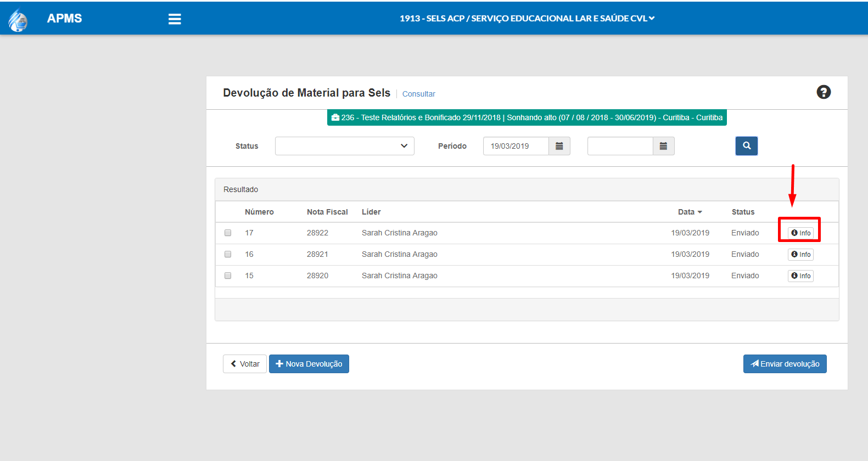868x461 pixels.
Task: Click date 19/03/2019 in row 15
Action: (x=690, y=276)
